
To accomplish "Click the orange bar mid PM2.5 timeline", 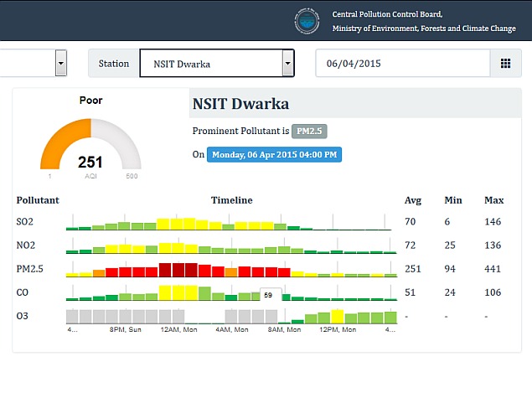I will (x=231, y=272).
